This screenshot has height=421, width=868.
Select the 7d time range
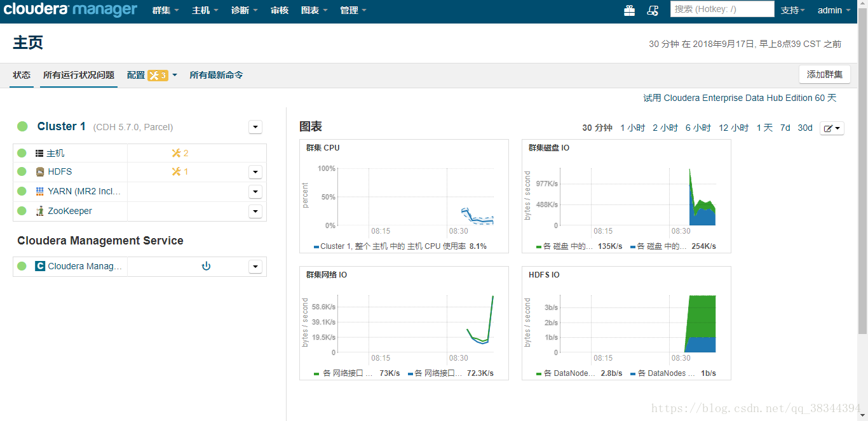coord(785,128)
